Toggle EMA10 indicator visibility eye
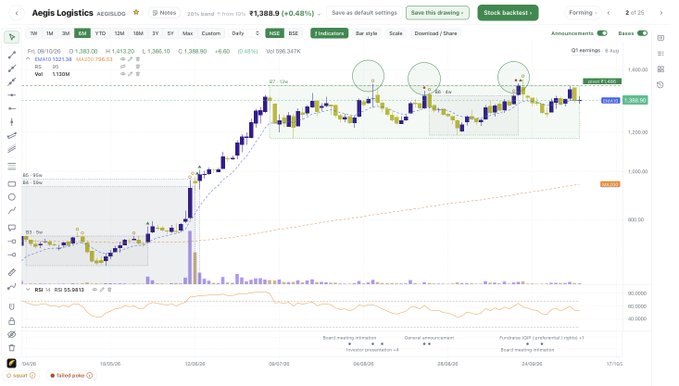 [123, 59]
